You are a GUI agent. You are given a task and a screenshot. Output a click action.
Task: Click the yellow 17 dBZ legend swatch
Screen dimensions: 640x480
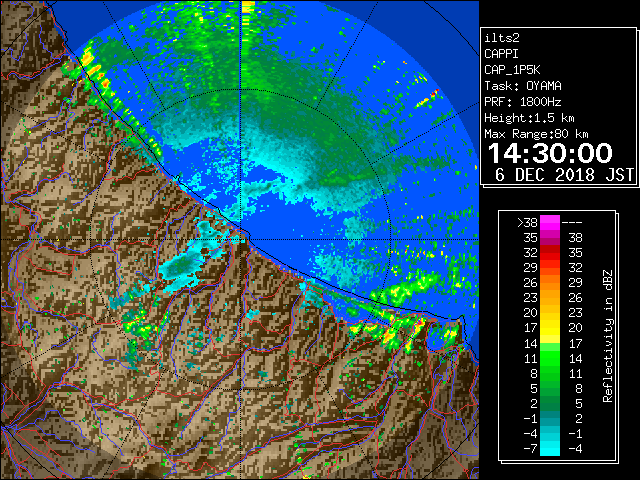pyautogui.click(x=550, y=328)
